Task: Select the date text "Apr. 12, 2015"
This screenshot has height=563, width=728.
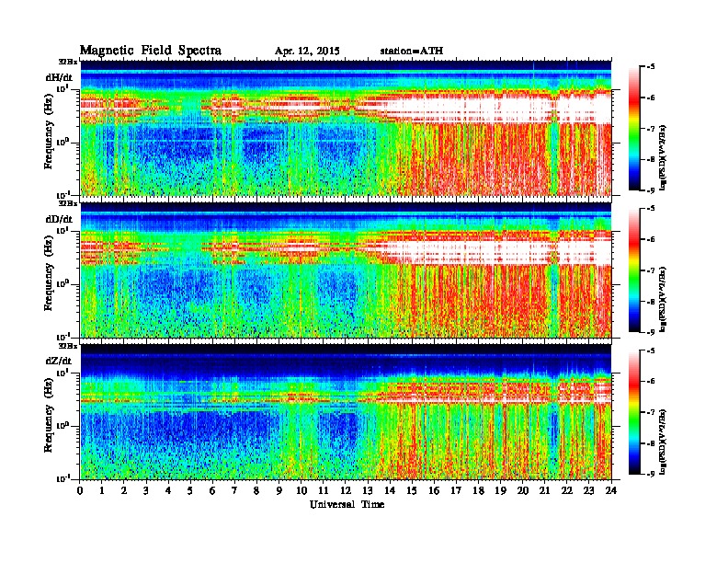Action: click(307, 52)
